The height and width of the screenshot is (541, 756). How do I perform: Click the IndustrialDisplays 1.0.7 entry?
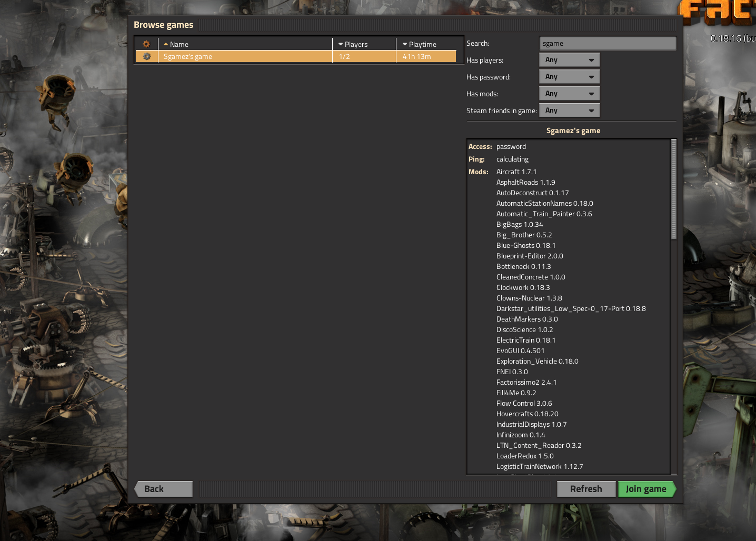tap(531, 424)
